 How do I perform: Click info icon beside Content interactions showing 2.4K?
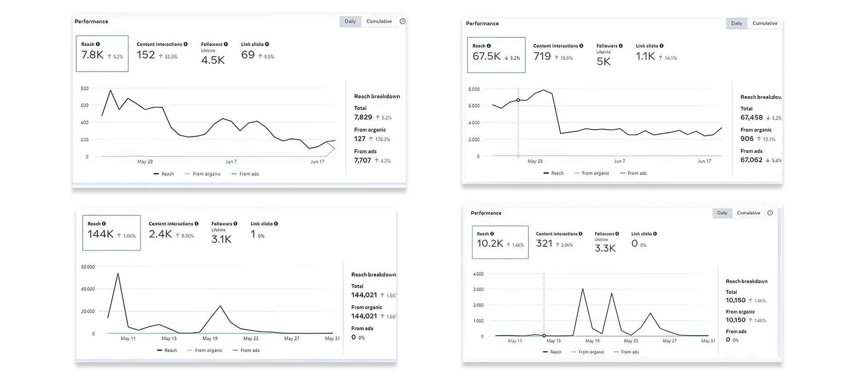[196, 224]
